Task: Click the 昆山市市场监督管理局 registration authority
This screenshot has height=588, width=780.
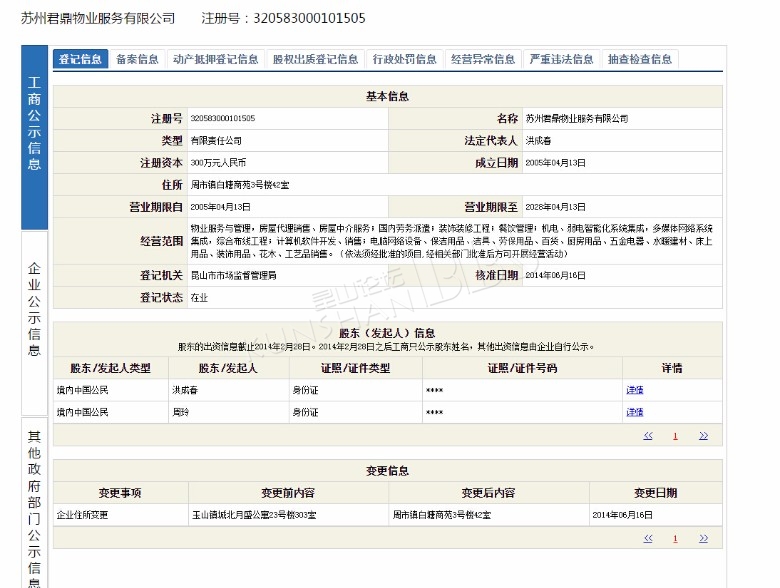Action: pyautogui.click(x=233, y=276)
